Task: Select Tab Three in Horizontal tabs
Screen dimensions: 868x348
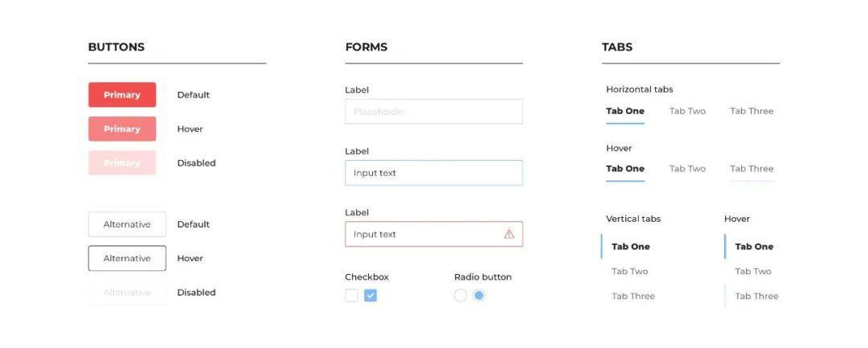Action: (x=751, y=111)
